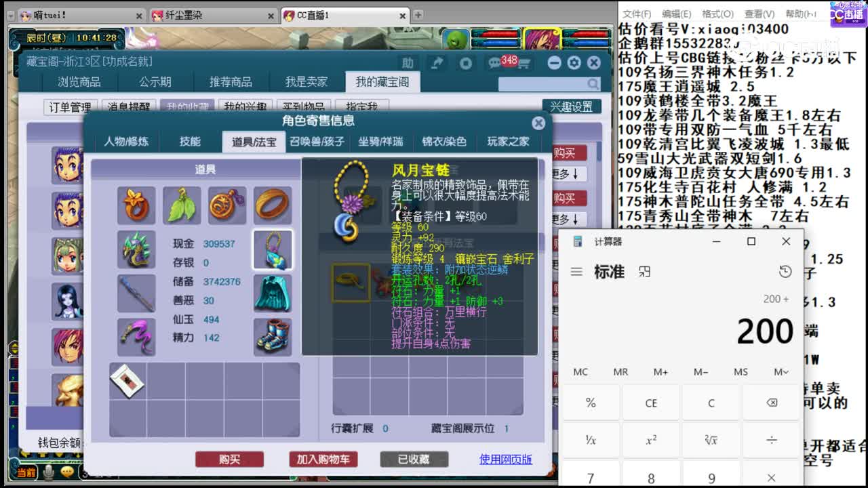Select the blue staff weapon icon
Image resolution: width=868 pixels, height=488 pixels.
point(136,293)
